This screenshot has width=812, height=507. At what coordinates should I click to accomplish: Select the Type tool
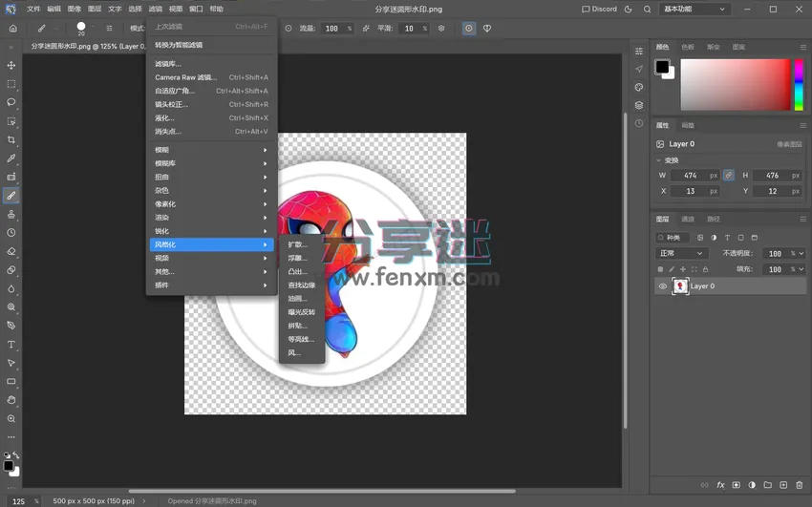pyautogui.click(x=11, y=345)
